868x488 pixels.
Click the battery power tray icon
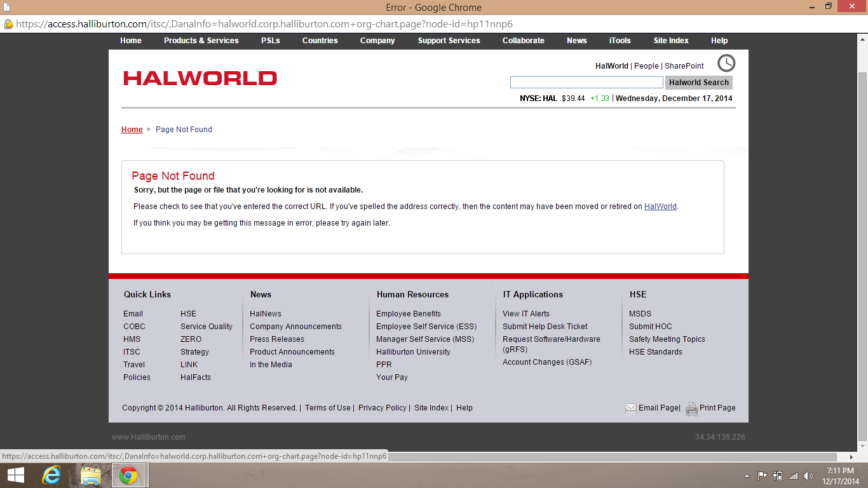pos(777,475)
